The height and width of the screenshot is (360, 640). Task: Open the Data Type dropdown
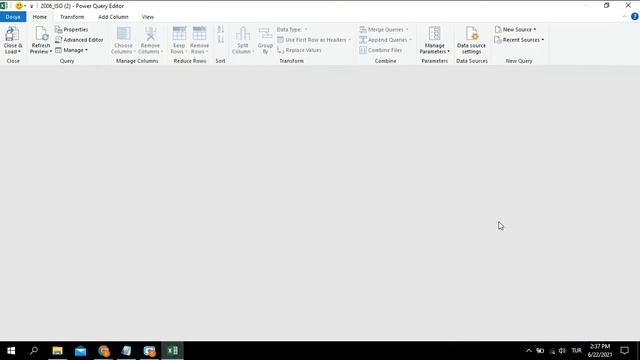tap(292, 29)
